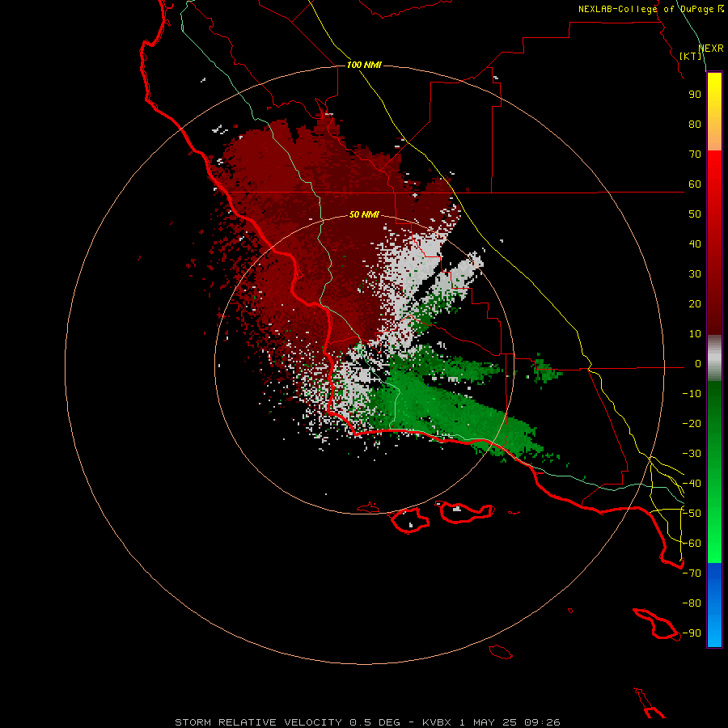Click the blue bottom segment of color bar
Viewport: 728px width, 728px height.
(x=714, y=604)
